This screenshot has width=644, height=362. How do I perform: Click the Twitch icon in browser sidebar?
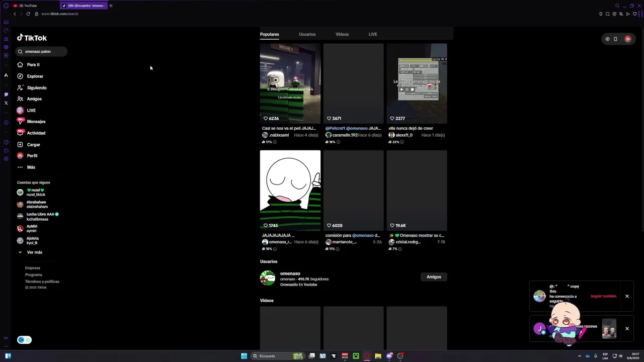pos(6,94)
